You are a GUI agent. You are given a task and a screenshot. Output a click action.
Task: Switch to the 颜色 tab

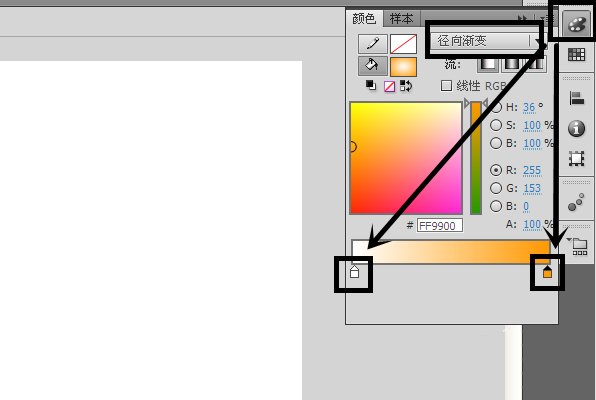click(x=364, y=18)
